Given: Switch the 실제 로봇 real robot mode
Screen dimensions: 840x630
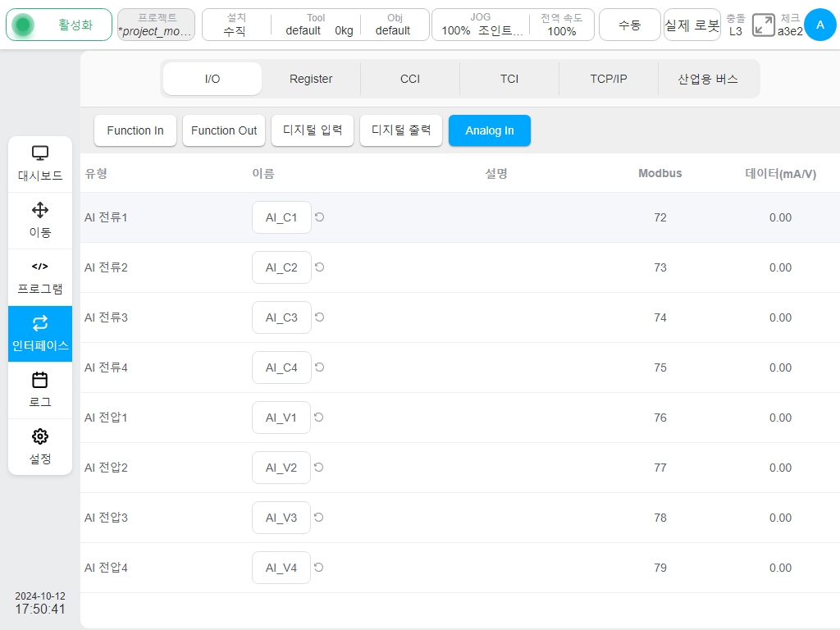Looking at the screenshot, I should 692,25.
